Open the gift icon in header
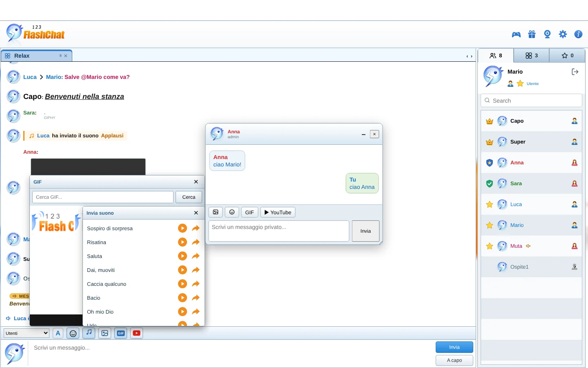Image resolution: width=588 pixels, height=368 pixels. [x=532, y=34]
